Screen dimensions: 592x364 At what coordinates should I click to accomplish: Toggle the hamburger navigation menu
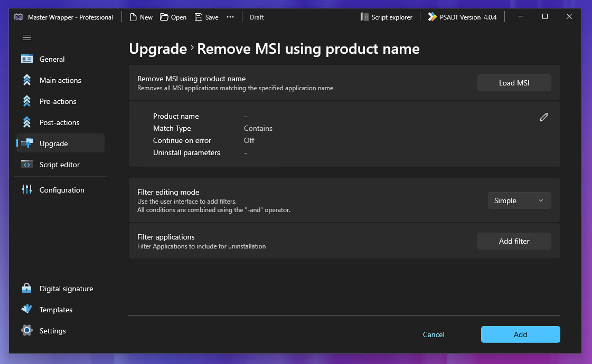pos(27,37)
